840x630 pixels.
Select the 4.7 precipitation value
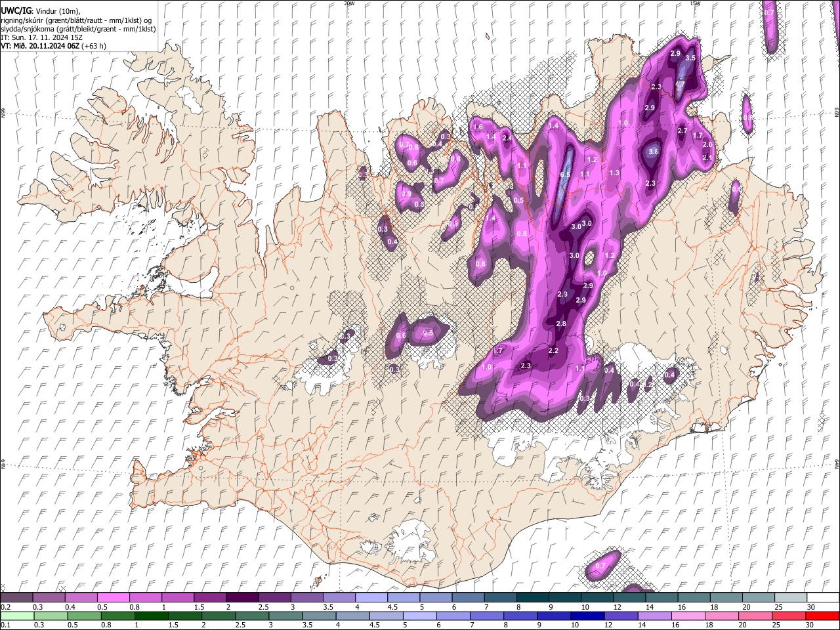(680, 85)
